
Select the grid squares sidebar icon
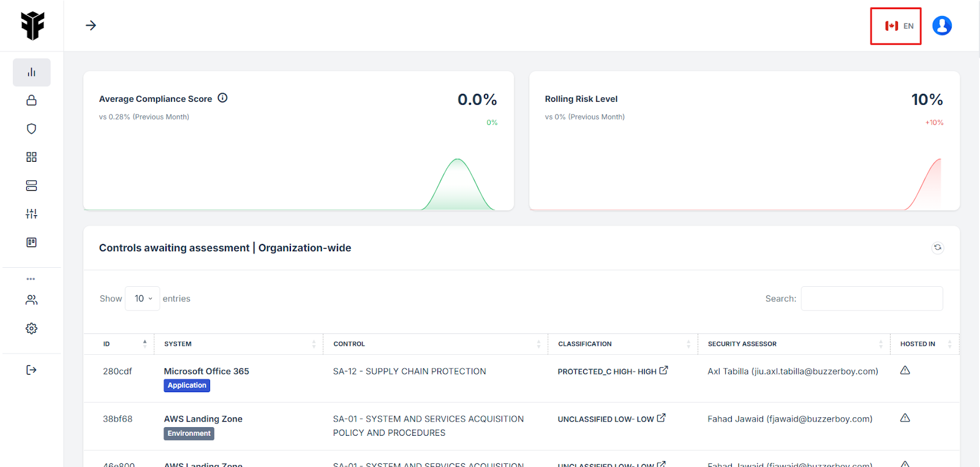[31, 158]
